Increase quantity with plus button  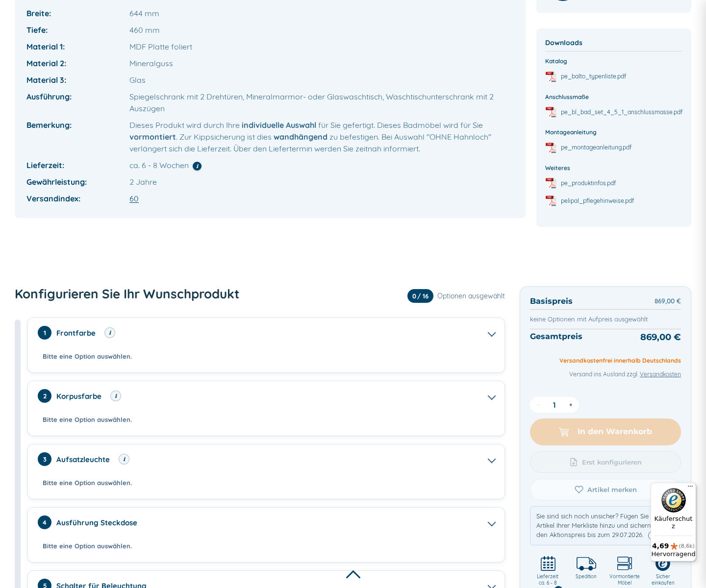(x=571, y=405)
